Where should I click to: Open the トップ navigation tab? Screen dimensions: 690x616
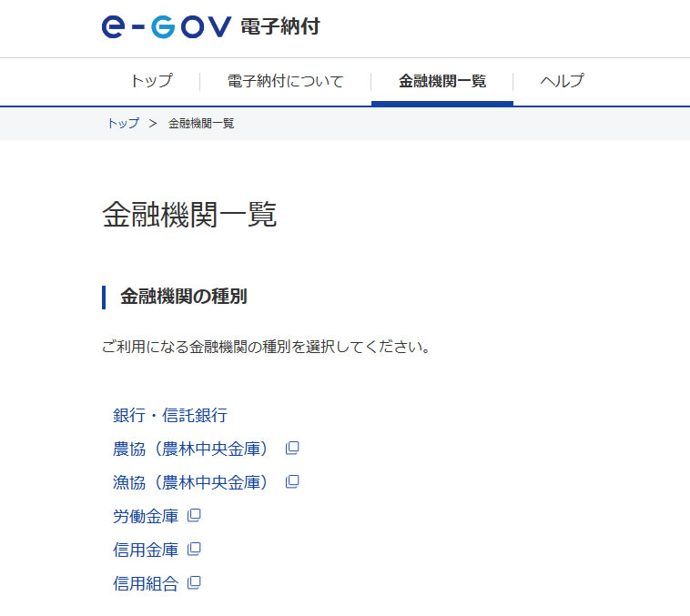point(152,81)
